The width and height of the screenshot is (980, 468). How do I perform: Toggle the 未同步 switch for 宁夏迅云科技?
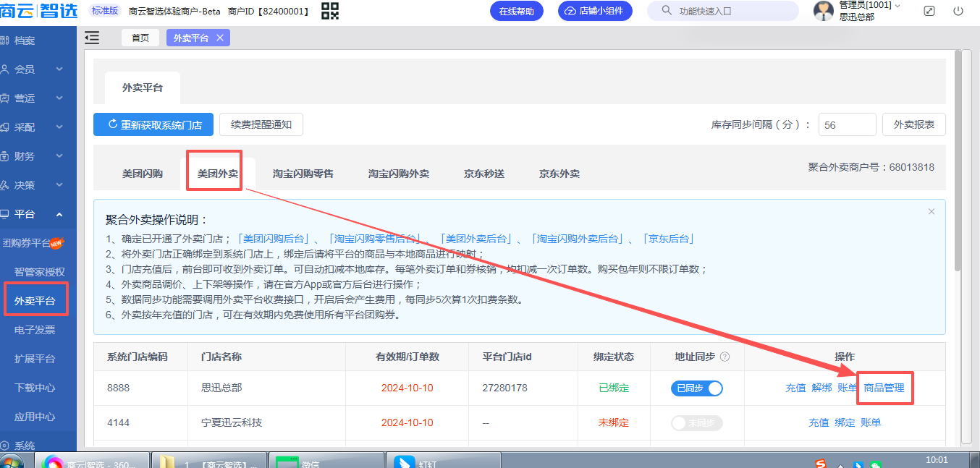696,423
